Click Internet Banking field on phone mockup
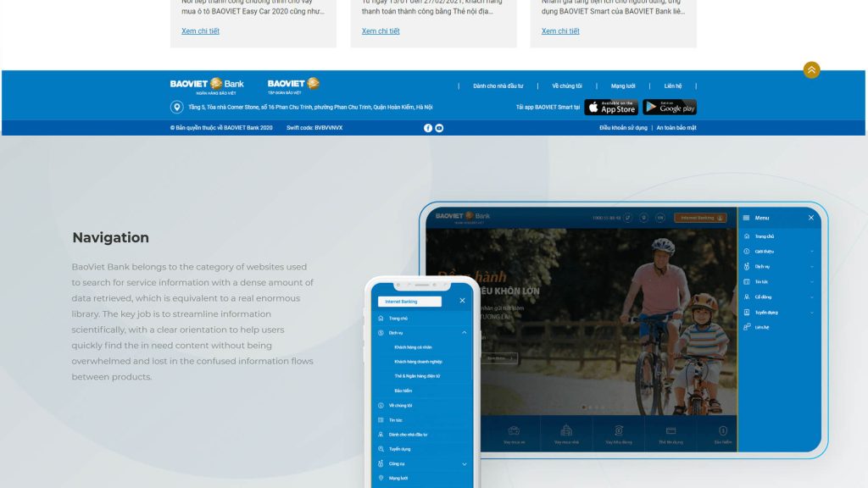The height and width of the screenshot is (488, 868). tap(409, 302)
